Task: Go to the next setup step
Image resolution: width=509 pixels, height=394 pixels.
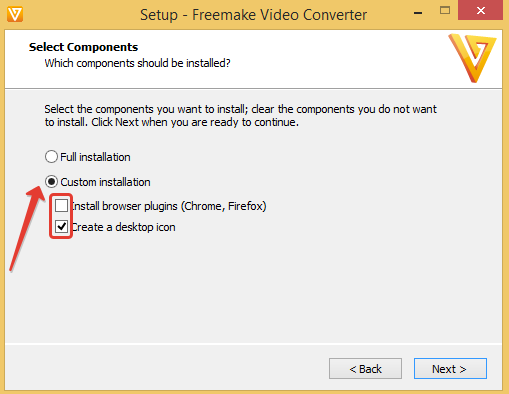Action: click(450, 369)
